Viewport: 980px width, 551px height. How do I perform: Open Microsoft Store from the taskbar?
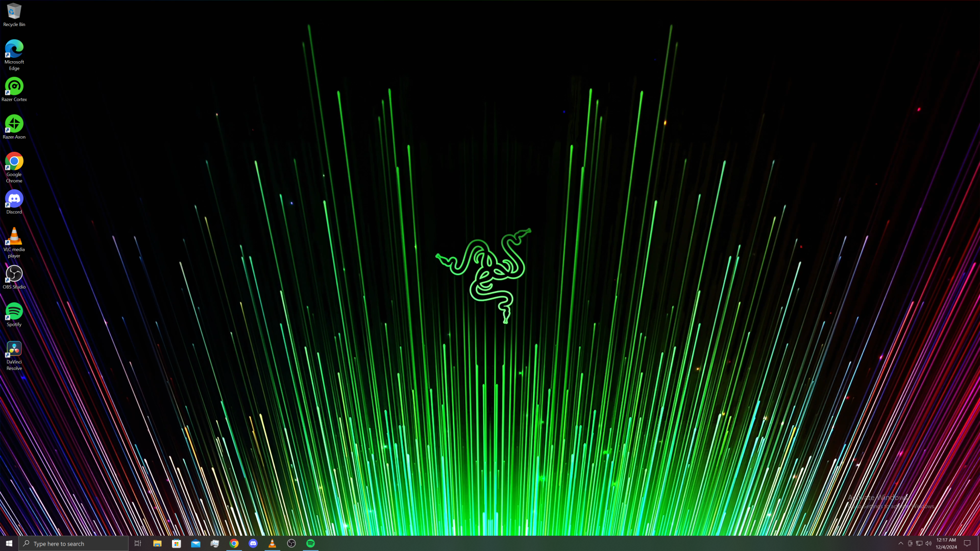pos(176,543)
